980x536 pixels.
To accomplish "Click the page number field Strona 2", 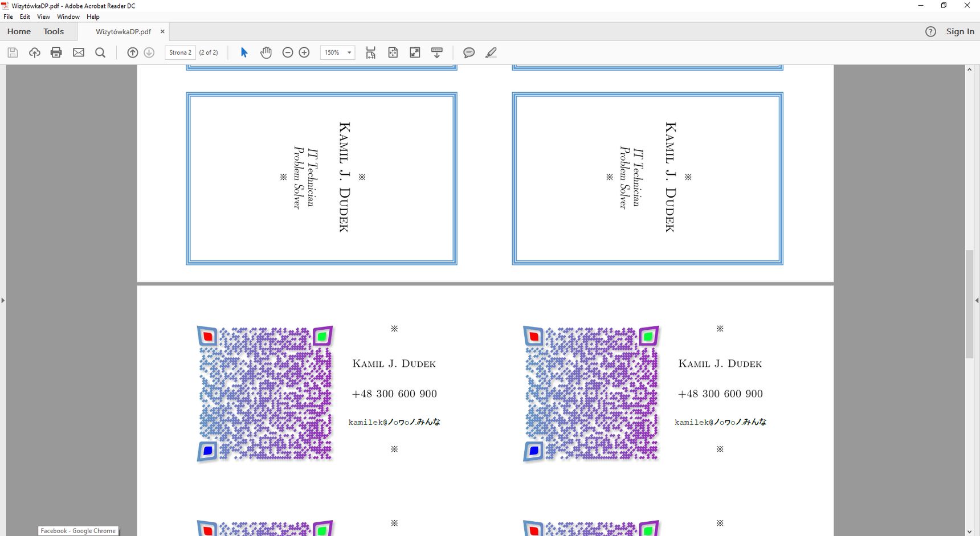I will click(180, 52).
